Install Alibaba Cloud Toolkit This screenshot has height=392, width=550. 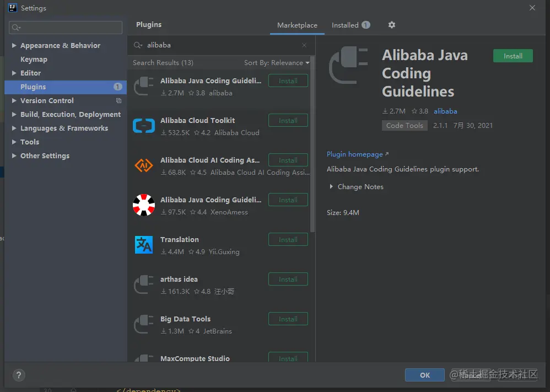pyautogui.click(x=288, y=120)
